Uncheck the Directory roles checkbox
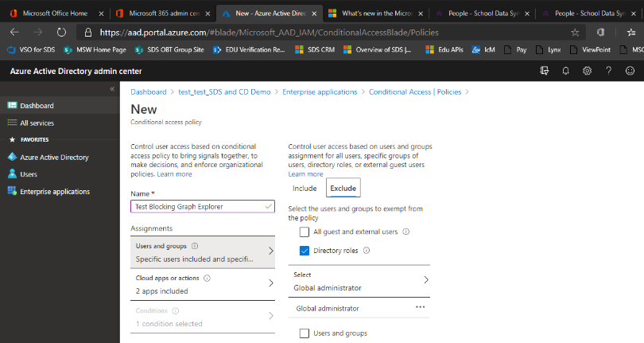The height and width of the screenshot is (343, 644). [305, 251]
